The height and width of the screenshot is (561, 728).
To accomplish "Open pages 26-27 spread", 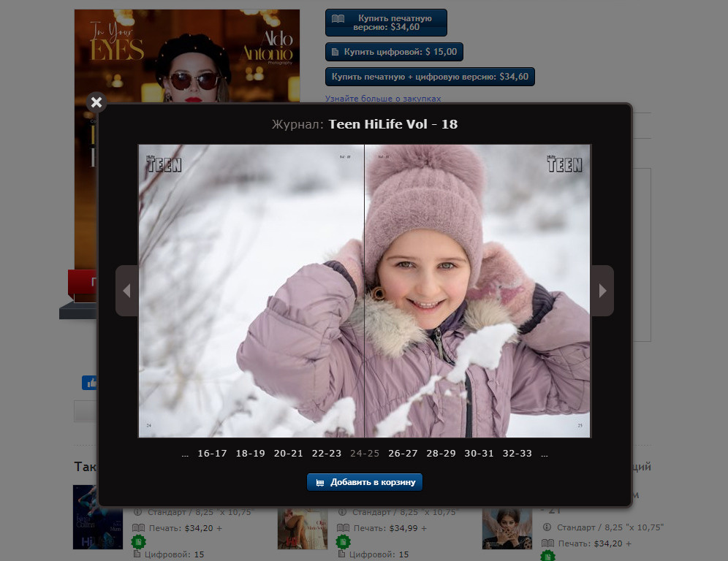I will (x=403, y=454).
